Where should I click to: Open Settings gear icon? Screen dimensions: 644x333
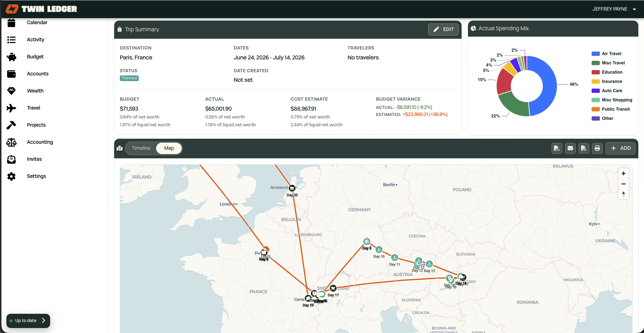(11, 176)
